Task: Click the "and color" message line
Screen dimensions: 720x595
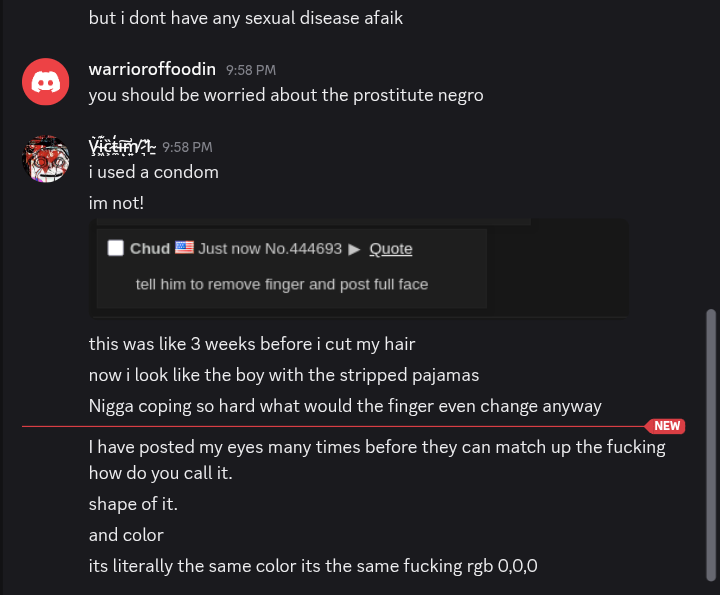Action: tap(126, 535)
